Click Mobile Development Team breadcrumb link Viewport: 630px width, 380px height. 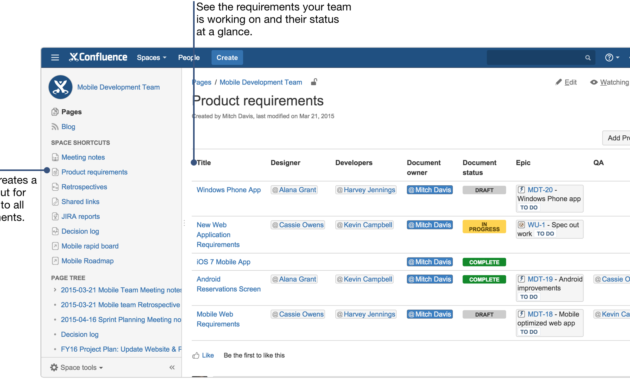point(261,82)
